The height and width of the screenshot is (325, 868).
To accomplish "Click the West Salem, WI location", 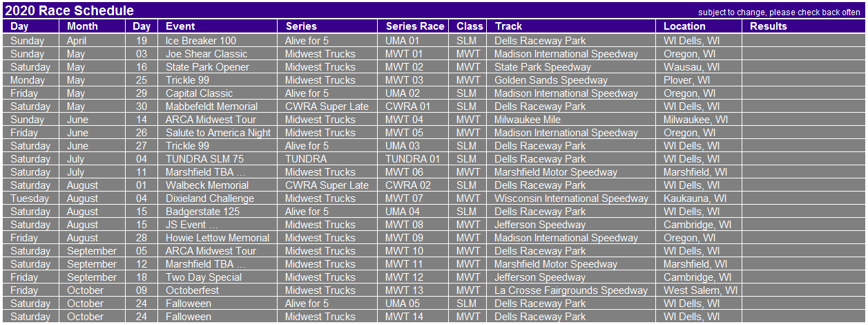I will coord(699,290).
